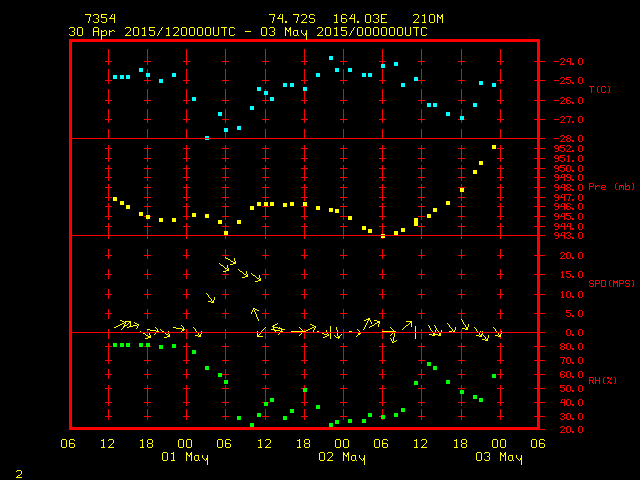
Task: Click the date range title starting "30 Apr 2015"
Action: tap(248, 32)
